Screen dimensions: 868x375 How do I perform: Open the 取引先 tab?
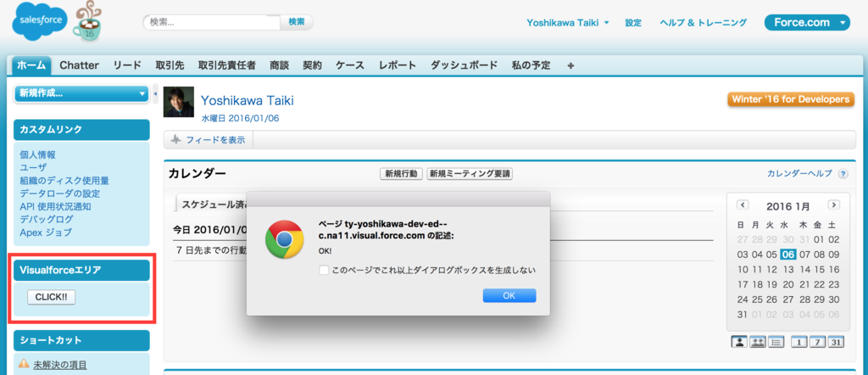point(170,65)
